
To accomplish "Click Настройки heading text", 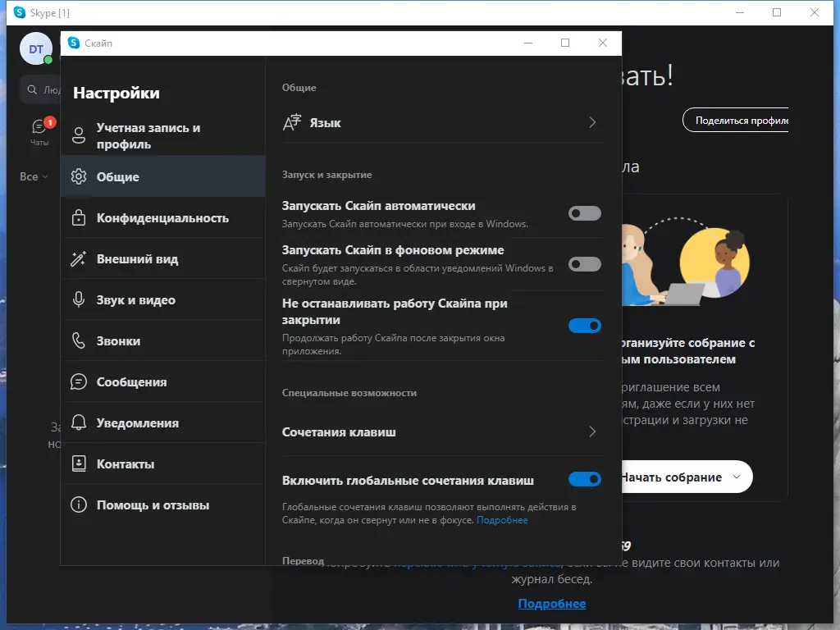I will (x=116, y=93).
